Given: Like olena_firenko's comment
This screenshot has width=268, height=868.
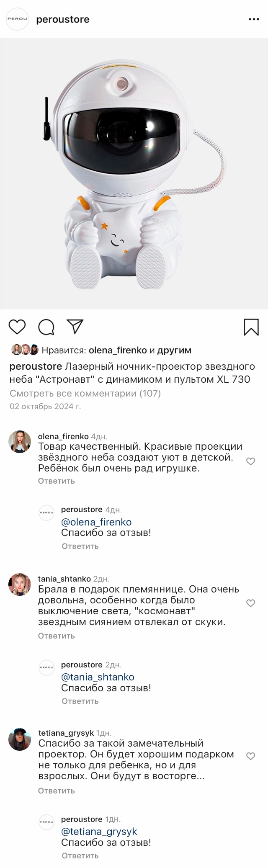Looking at the screenshot, I should (250, 461).
